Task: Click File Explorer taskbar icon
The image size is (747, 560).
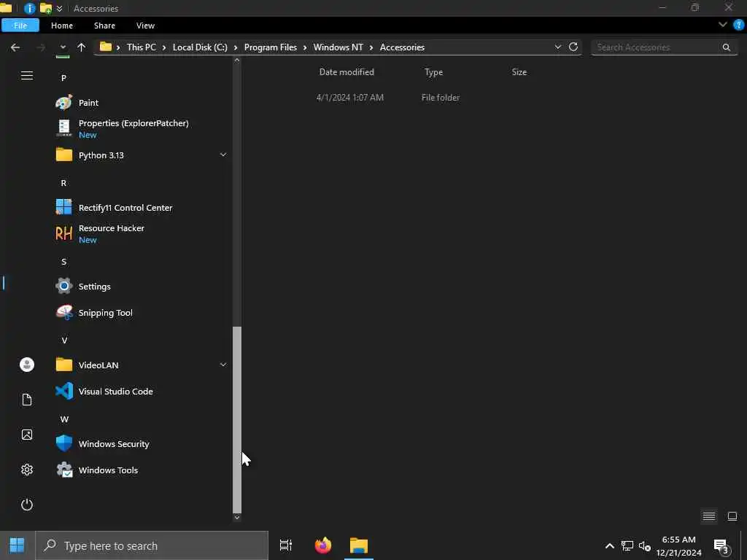Action: click(359, 545)
